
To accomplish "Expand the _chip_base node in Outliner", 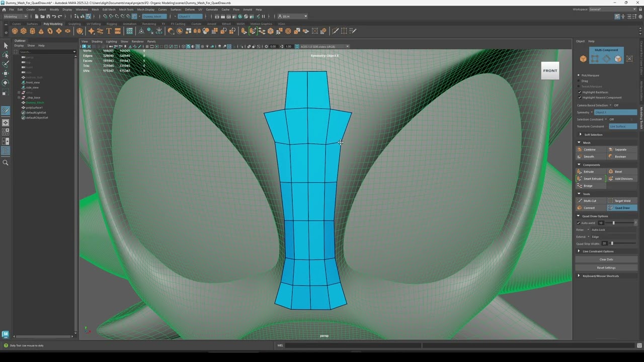I will (x=19, y=98).
